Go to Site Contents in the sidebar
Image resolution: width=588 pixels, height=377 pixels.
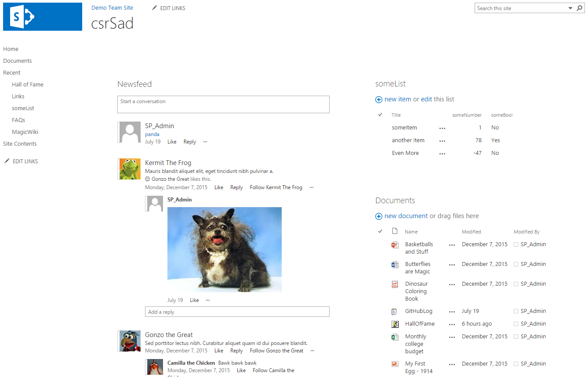coord(20,144)
